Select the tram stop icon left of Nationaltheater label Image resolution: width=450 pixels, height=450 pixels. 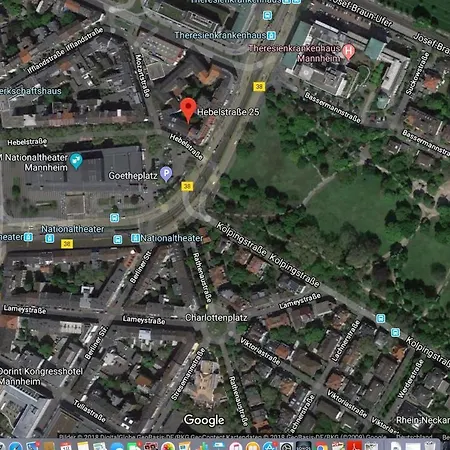(135, 238)
